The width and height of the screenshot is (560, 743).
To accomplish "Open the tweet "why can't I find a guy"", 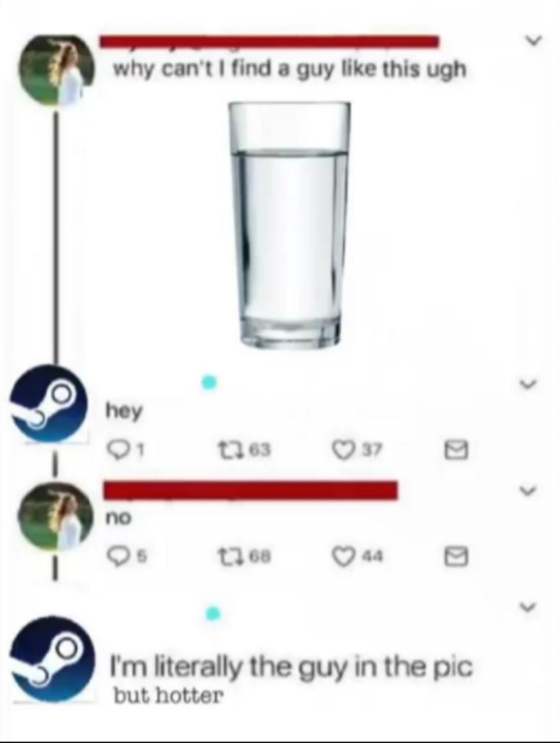I will [290, 69].
